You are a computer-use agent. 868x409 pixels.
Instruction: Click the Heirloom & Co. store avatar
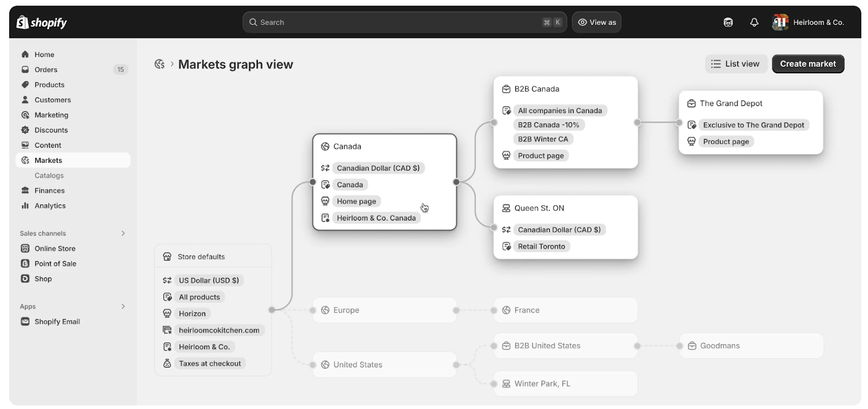pyautogui.click(x=780, y=22)
